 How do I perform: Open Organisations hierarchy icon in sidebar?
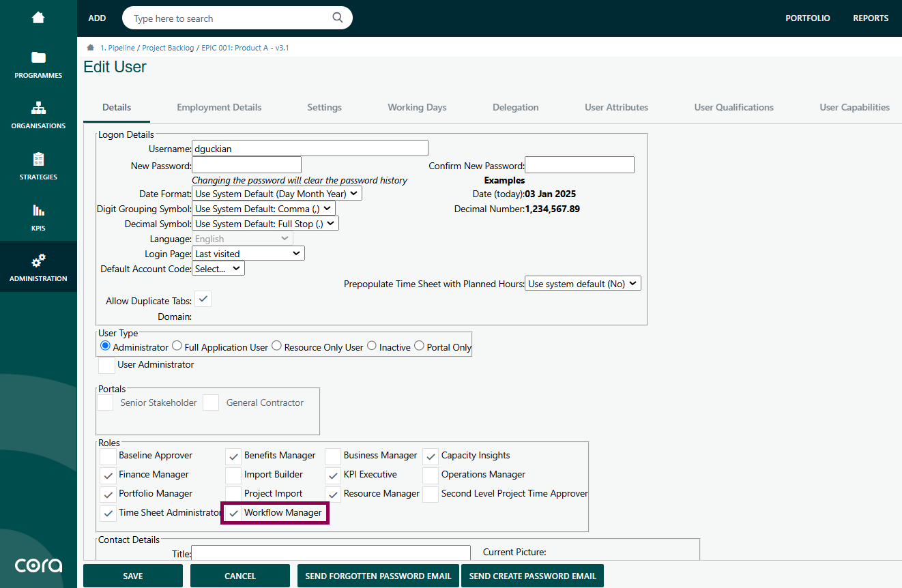tap(38, 108)
